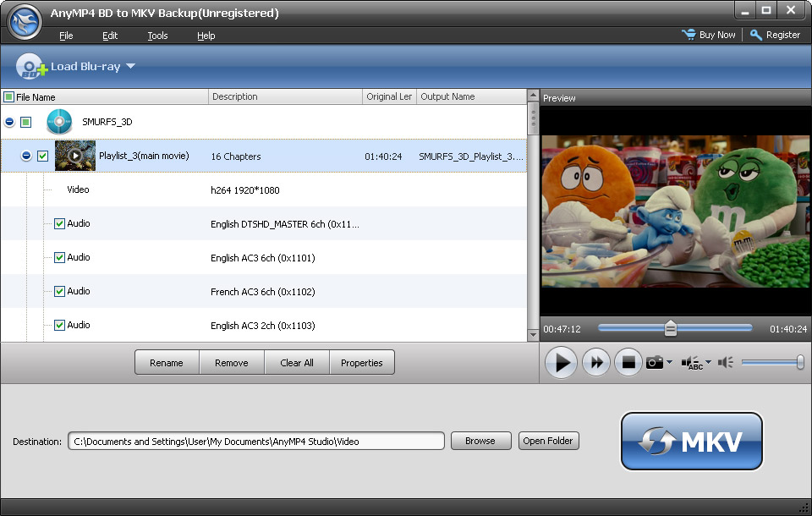Open the File menu

[66, 36]
